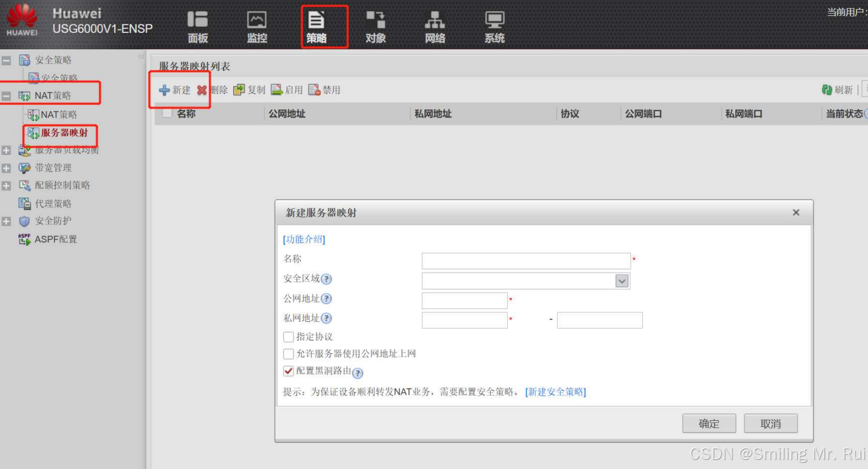Click the 新建 plus icon in toolbar
Image resolution: width=868 pixels, height=469 pixels.
tap(165, 90)
